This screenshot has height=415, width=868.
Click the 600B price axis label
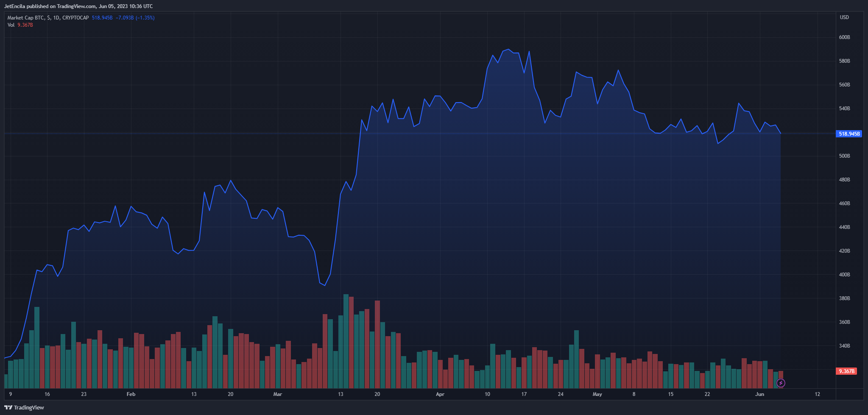click(x=844, y=37)
